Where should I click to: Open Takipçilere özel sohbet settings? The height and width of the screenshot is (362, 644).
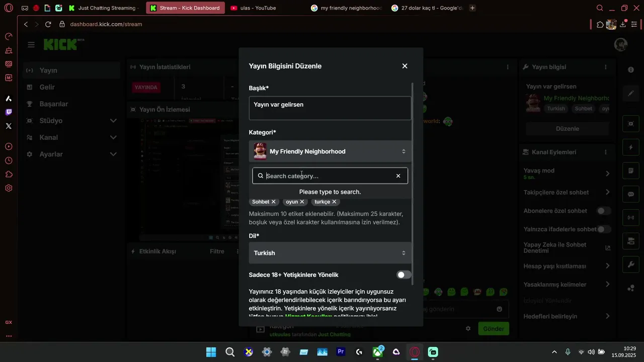(567, 192)
